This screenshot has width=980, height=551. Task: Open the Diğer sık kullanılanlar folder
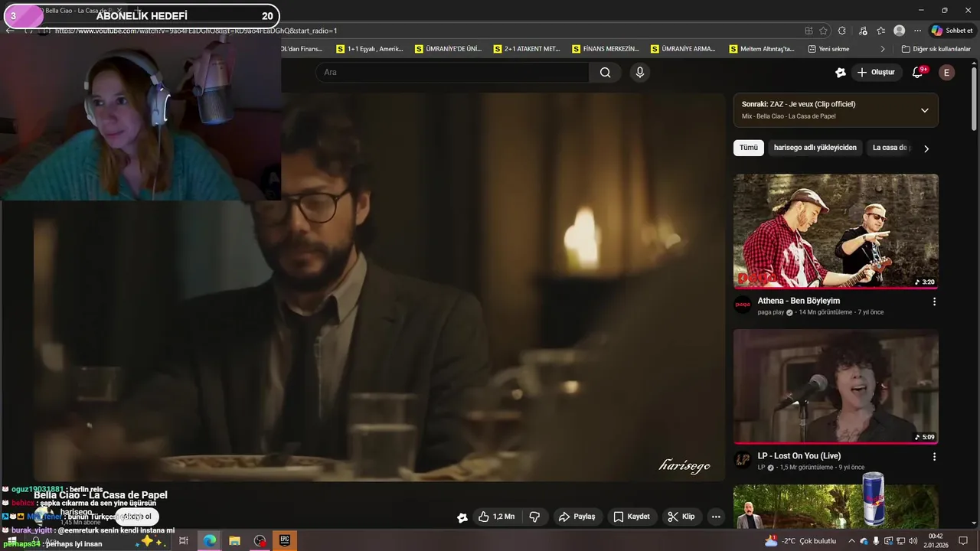click(936, 49)
